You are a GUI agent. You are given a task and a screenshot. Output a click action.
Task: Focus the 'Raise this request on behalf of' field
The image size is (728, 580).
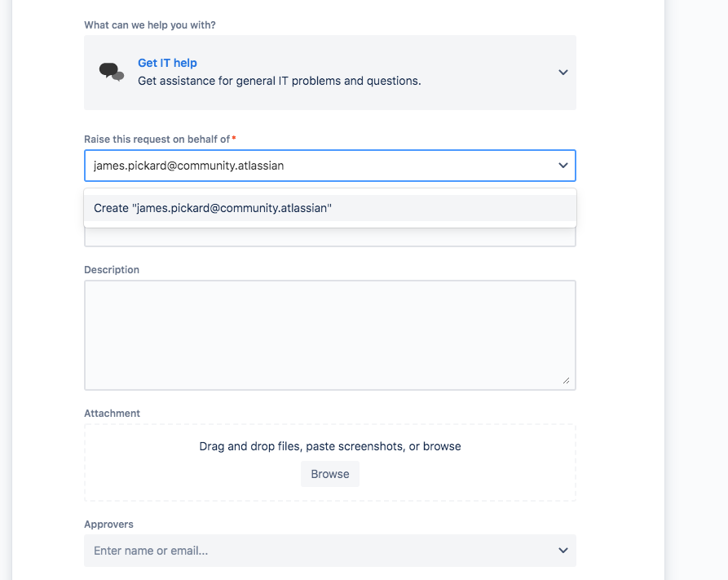285,165
